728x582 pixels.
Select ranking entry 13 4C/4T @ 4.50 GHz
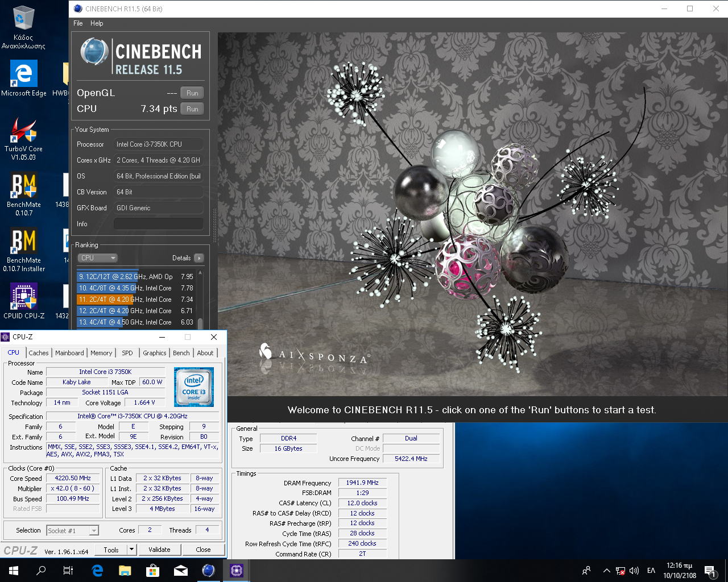click(x=136, y=322)
